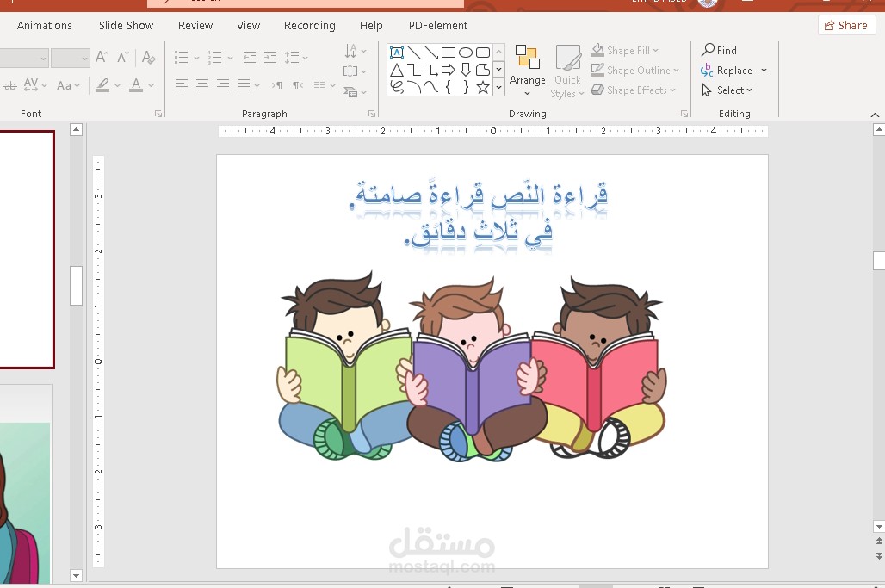885x588 pixels.
Task: Open the Select dropdown in Editing
Action: (x=727, y=90)
